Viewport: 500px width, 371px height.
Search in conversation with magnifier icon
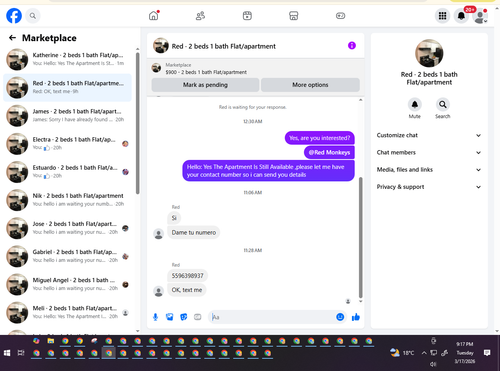443,105
